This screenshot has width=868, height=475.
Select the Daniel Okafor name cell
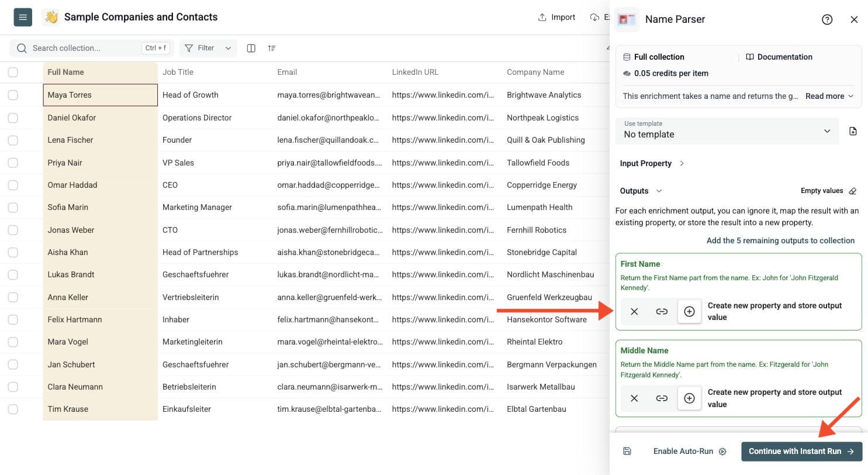100,118
